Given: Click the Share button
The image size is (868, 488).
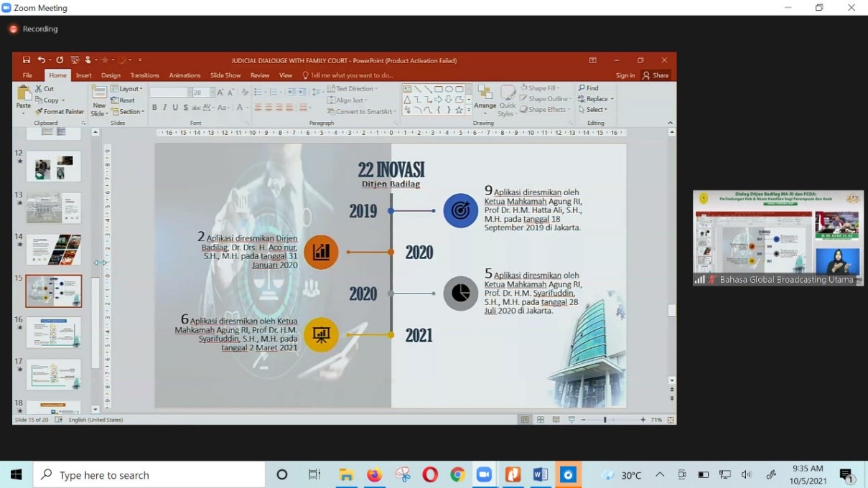Looking at the screenshot, I should coord(655,75).
